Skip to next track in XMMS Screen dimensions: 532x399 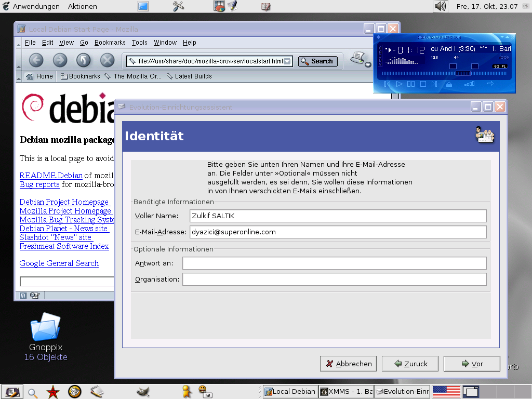click(x=434, y=84)
